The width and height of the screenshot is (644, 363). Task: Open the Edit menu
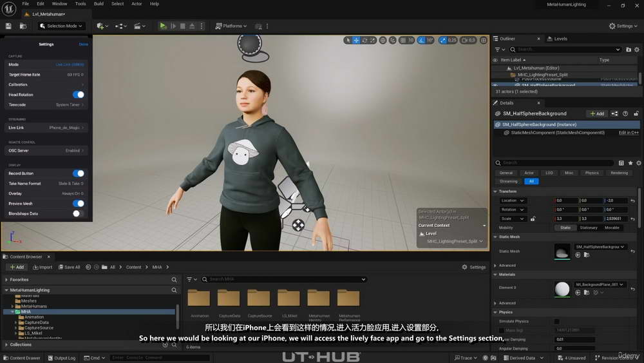point(40,4)
